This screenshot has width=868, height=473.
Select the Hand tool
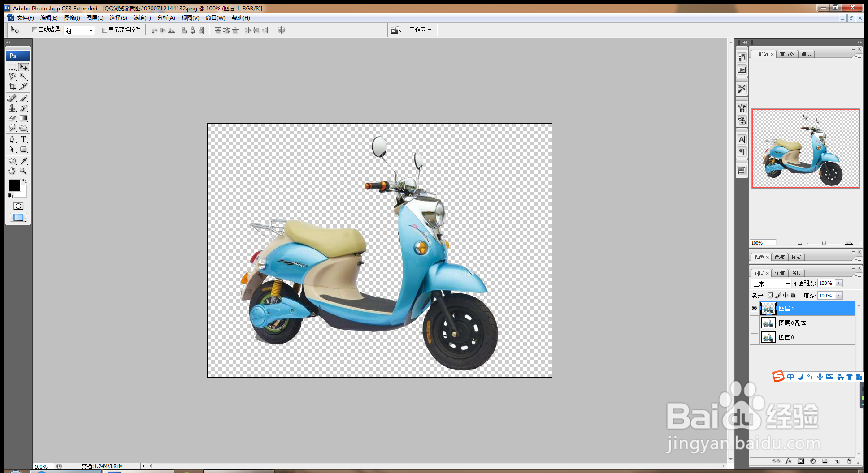click(12, 171)
